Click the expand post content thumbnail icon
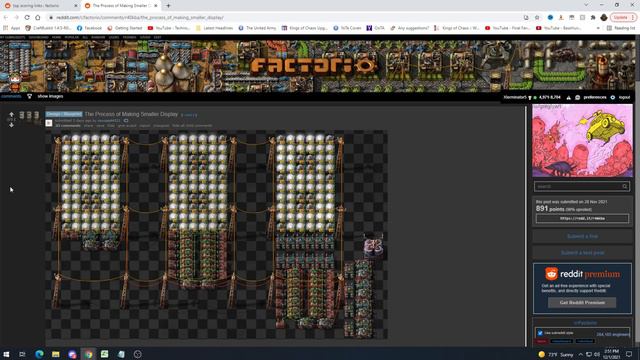 click(49, 123)
